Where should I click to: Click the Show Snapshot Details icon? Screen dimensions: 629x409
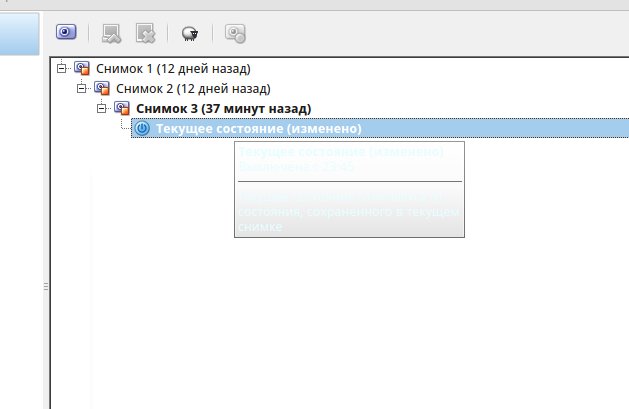coord(235,34)
